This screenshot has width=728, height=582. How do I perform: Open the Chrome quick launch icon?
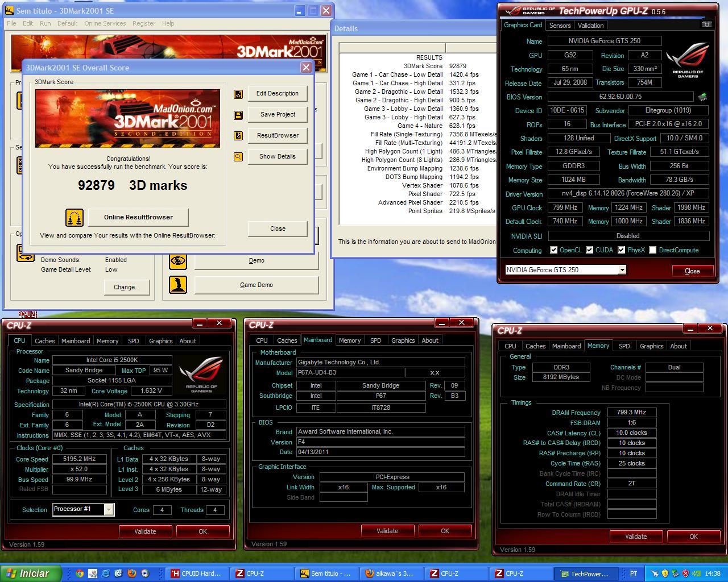coord(80,573)
